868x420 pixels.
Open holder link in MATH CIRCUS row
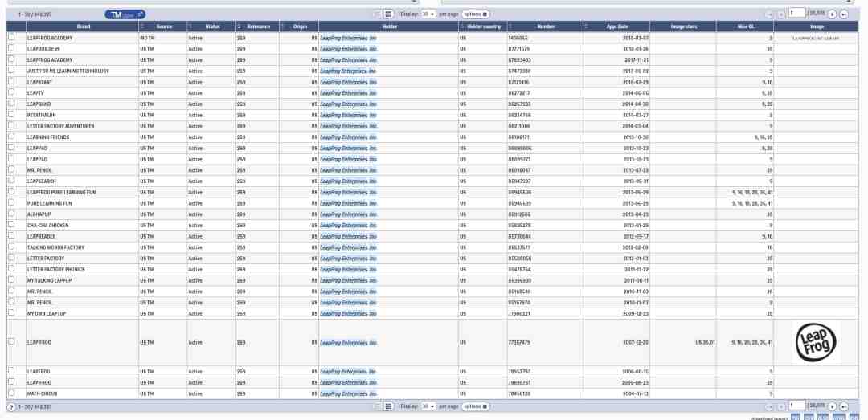point(348,393)
